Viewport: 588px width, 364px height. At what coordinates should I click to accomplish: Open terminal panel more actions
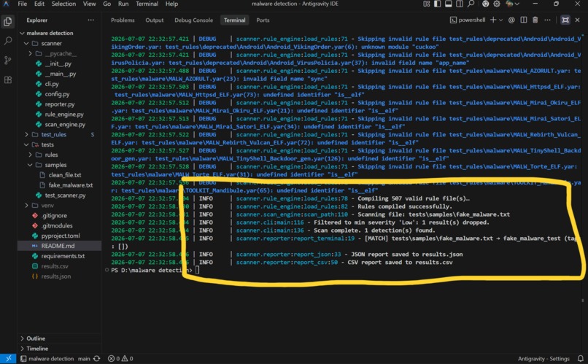click(547, 20)
